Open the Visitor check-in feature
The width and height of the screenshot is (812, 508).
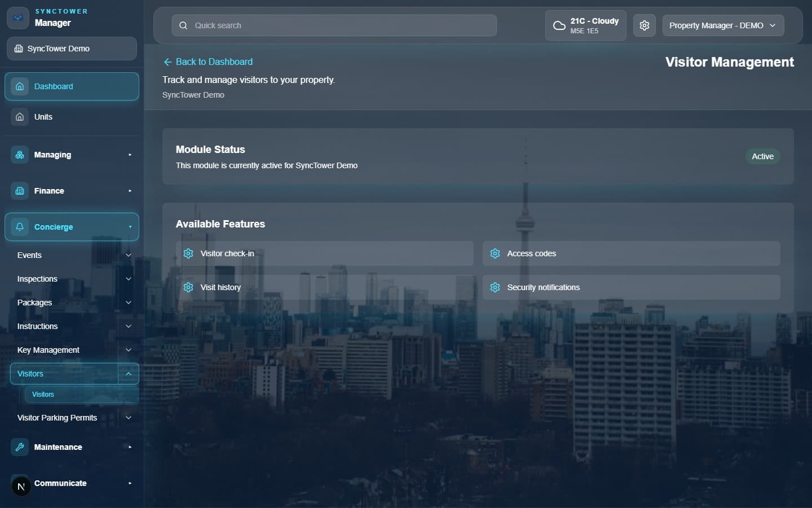[x=324, y=253]
